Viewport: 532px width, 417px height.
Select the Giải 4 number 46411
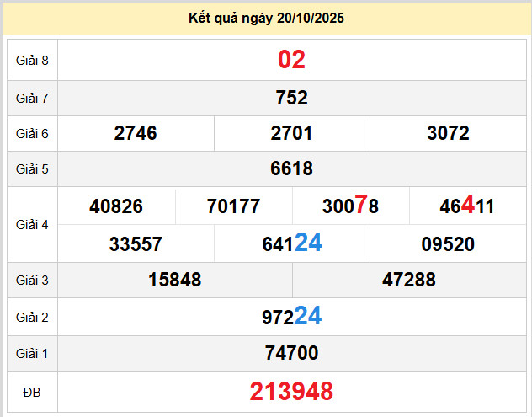pyautogui.click(x=467, y=206)
